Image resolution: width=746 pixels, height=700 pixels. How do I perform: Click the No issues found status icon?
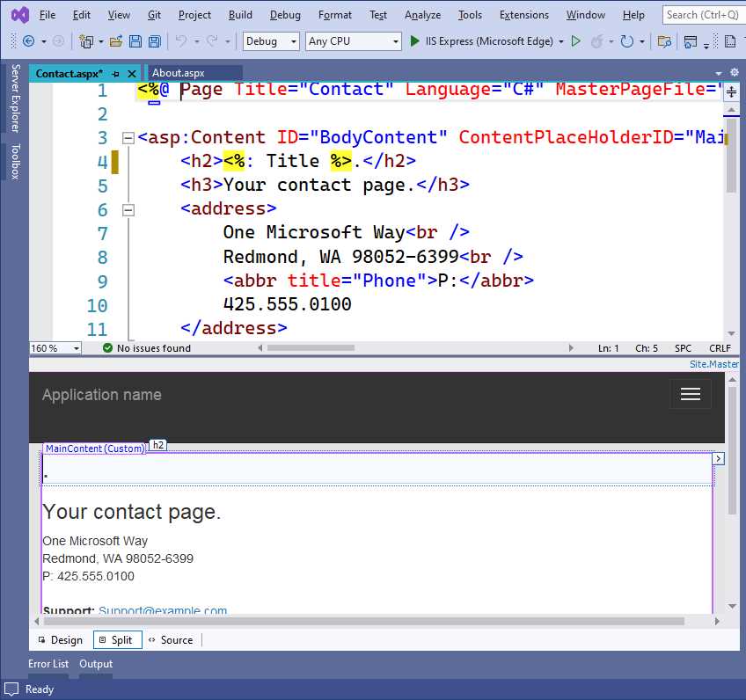(x=107, y=347)
